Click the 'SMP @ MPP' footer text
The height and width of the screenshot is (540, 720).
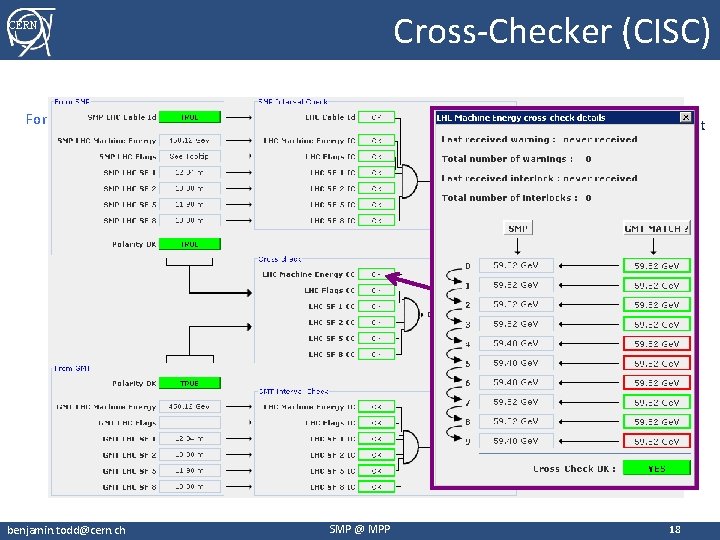point(360,529)
